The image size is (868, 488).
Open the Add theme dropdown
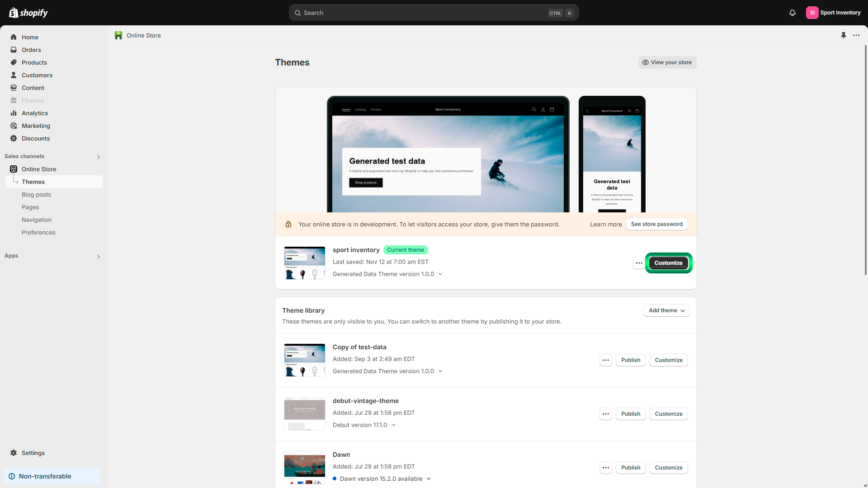coord(666,310)
